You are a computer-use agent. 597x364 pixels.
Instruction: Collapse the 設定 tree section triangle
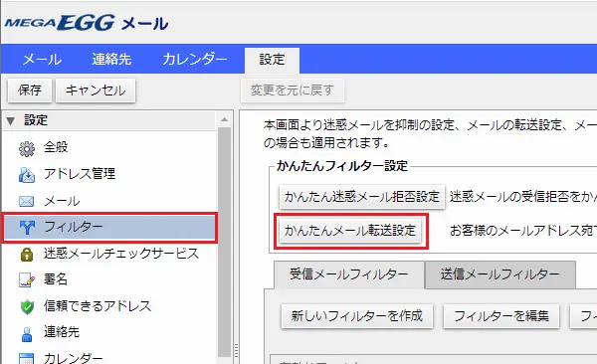click(x=11, y=121)
